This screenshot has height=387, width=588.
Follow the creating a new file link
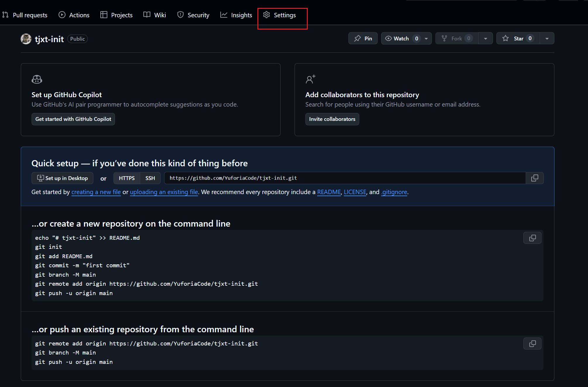96,192
